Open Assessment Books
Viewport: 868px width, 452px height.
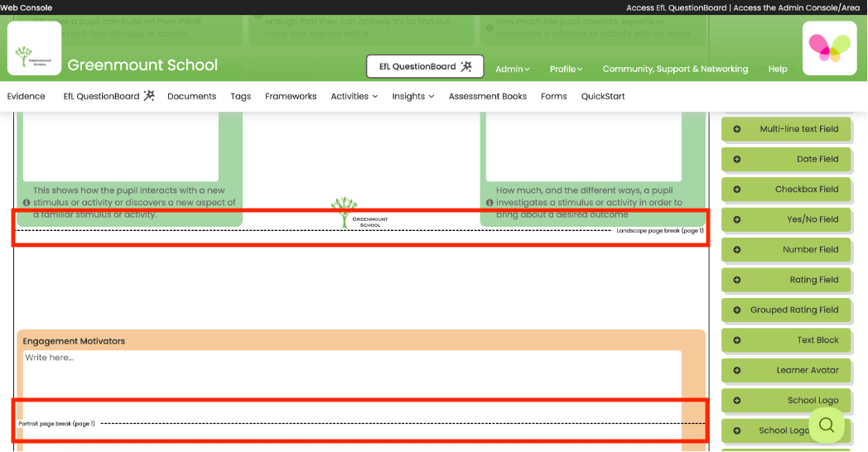pos(487,96)
